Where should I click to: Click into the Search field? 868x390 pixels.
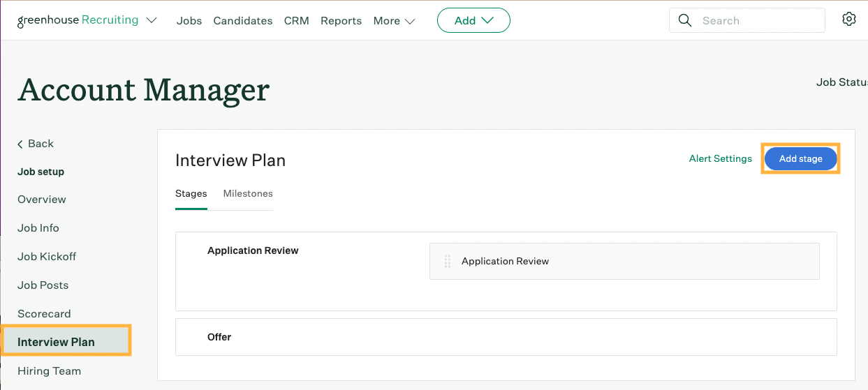pyautogui.click(x=758, y=20)
